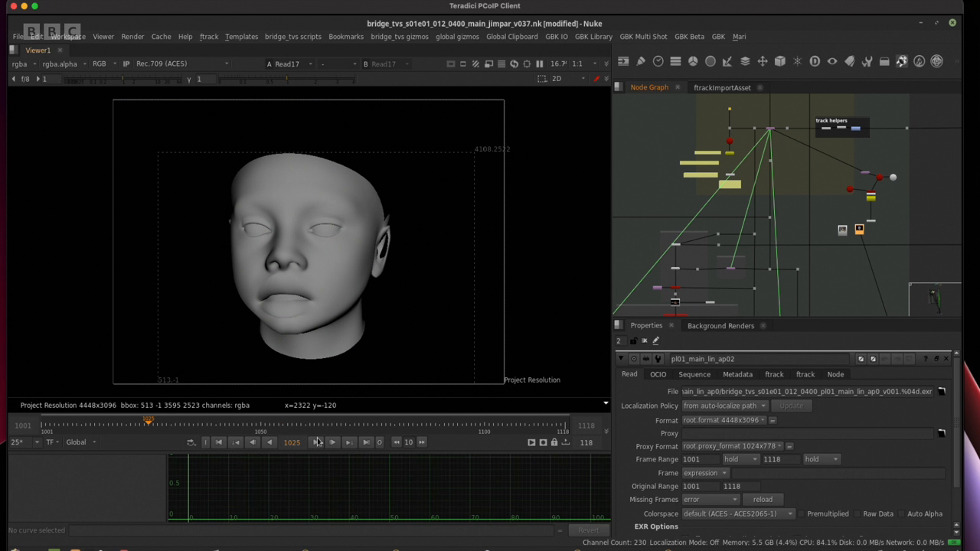Tick the Raw Data checkbox
Image resolution: width=980 pixels, height=551 pixels.
point(857,514)
